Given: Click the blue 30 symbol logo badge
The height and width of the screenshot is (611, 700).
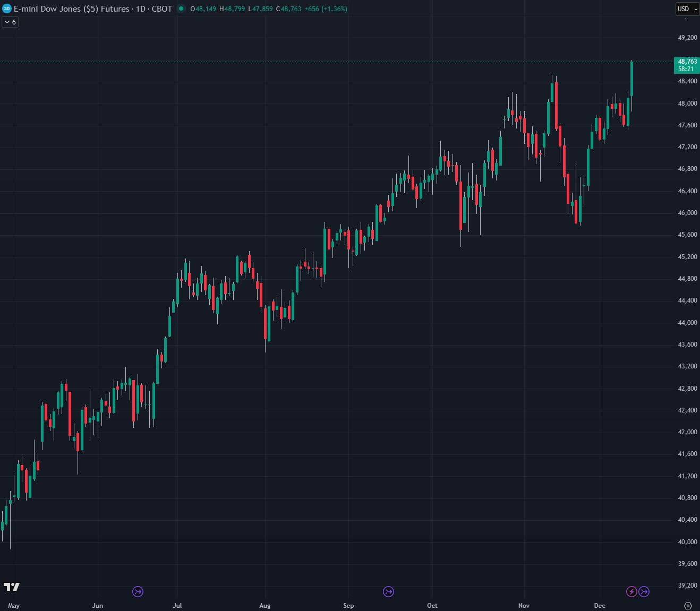Looking at the screenshot, I should 7,8.
